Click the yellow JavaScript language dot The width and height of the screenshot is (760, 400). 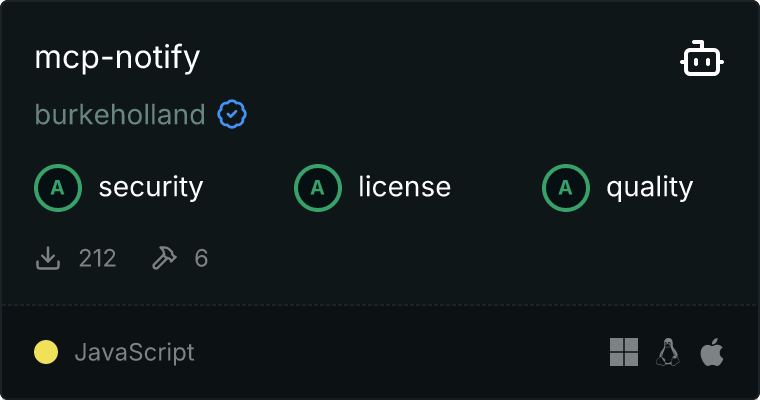(x=46, y=352)
